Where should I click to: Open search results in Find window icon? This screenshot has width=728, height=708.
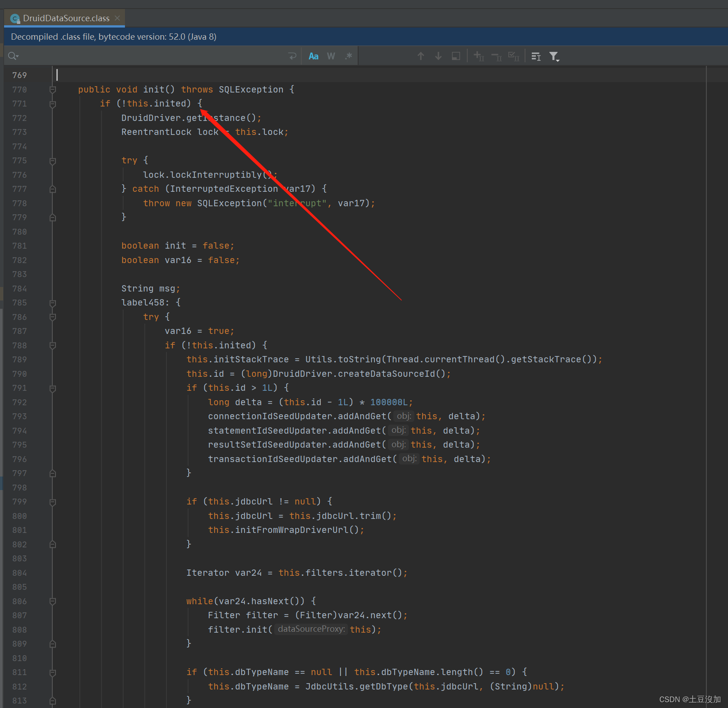coord(536,56)
